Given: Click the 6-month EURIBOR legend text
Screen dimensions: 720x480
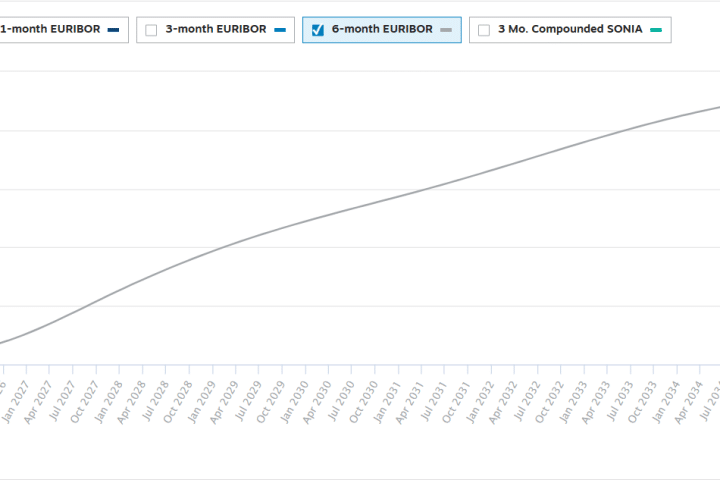Looking at the screenshot, I should tap(382, 30).
